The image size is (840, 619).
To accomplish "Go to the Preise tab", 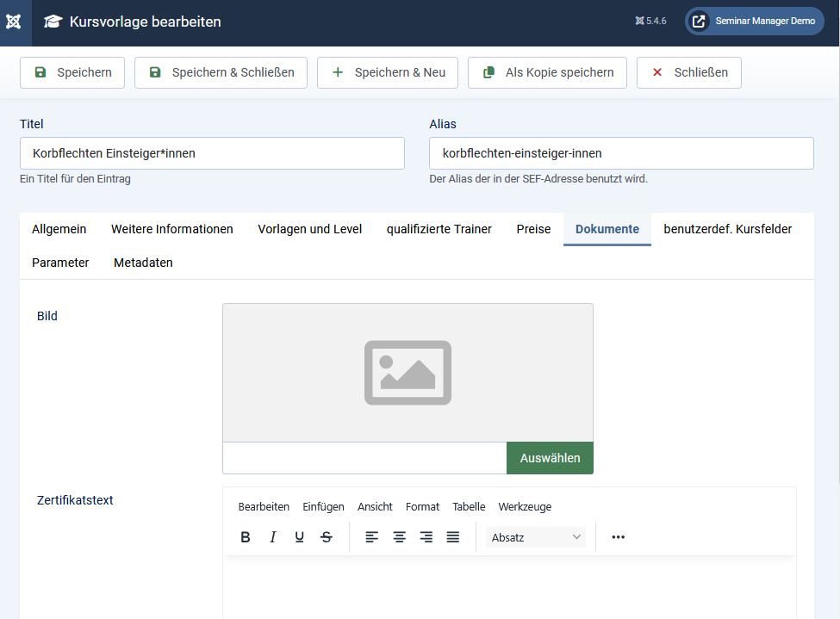I will 533,229.
